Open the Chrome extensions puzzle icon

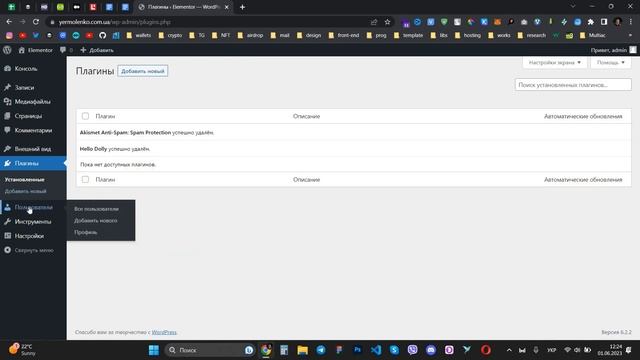[591, 22]
